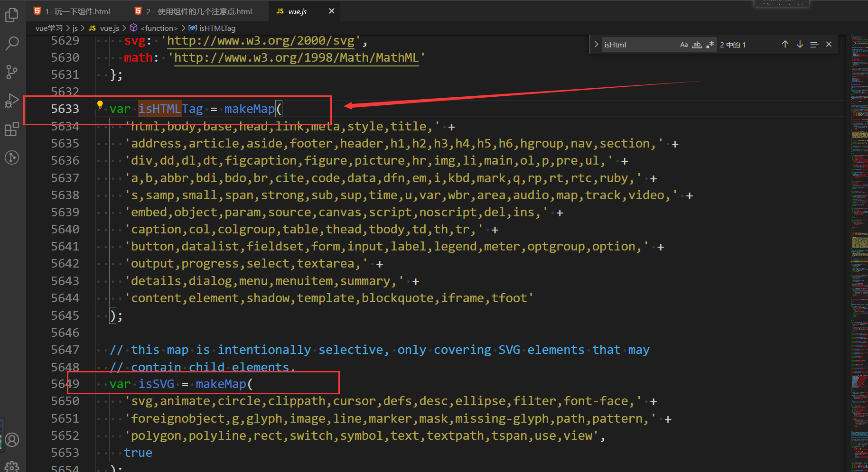Click the lightbulb code action on line 5633
Viewport: 868px width, 472px height.
[100, 105]
